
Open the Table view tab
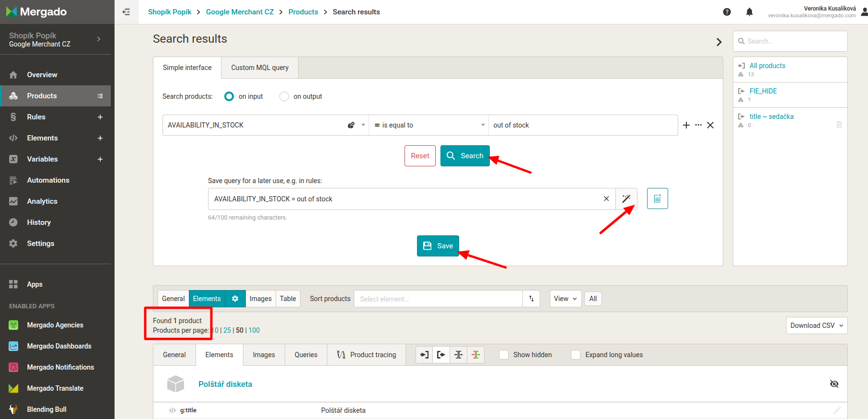click(288, 299)
